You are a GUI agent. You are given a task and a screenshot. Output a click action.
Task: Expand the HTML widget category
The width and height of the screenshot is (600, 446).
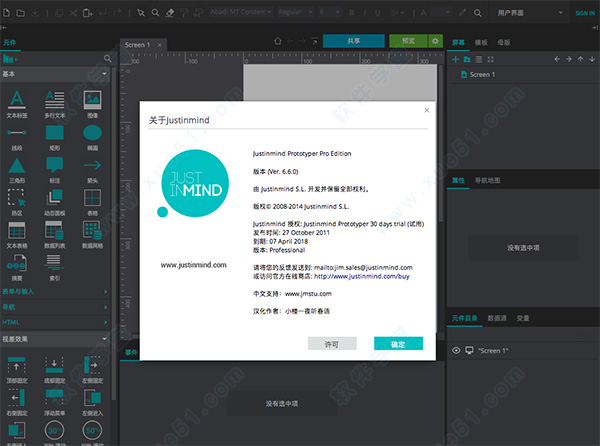(55, 322)
